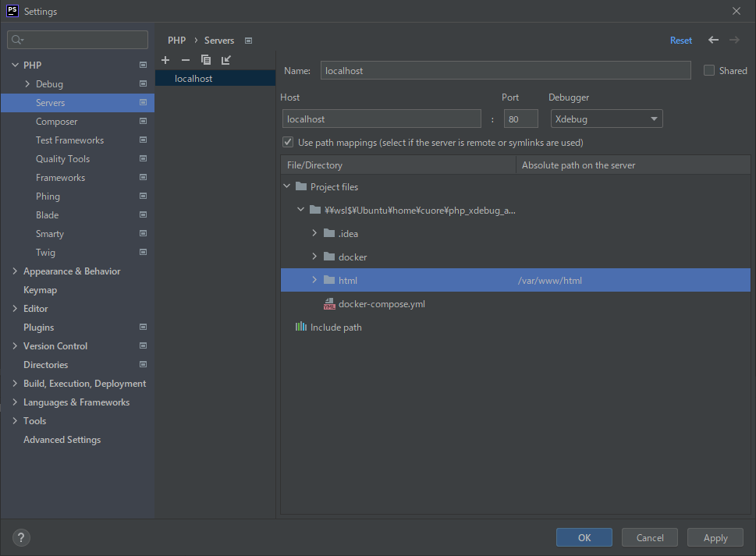The image size is (756, 556).
Task: Select the Include path library icon
Action: (x=301, y=328)
